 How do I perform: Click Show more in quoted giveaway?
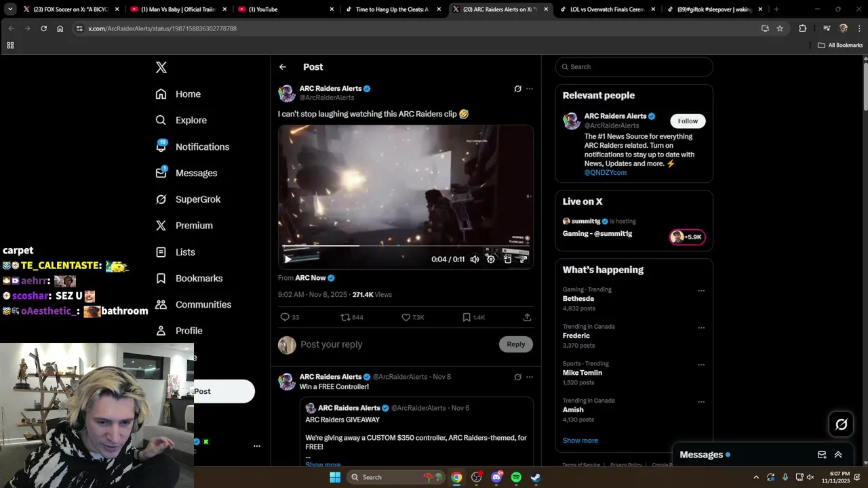[x=323, y=464]
